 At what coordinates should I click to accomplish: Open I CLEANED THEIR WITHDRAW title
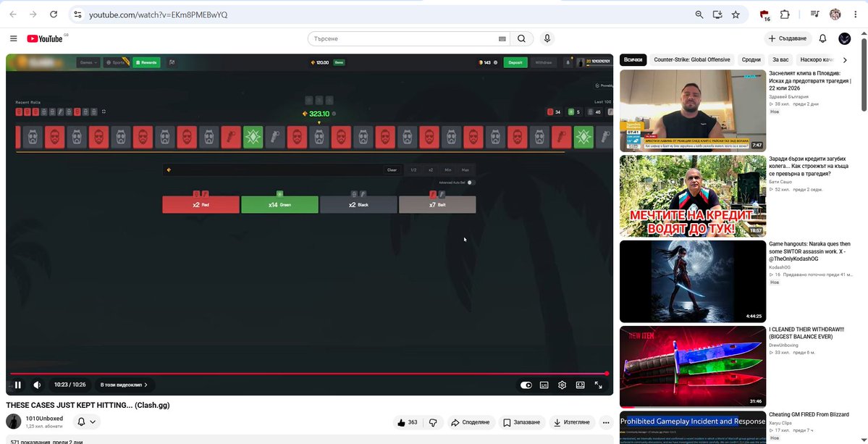pos(806,332)
